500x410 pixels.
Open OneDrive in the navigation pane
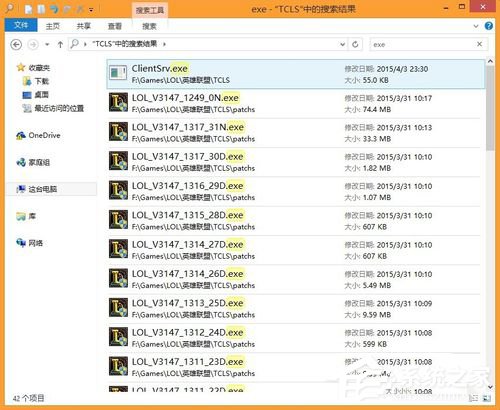pyautogui.click(x=44, y=135)
